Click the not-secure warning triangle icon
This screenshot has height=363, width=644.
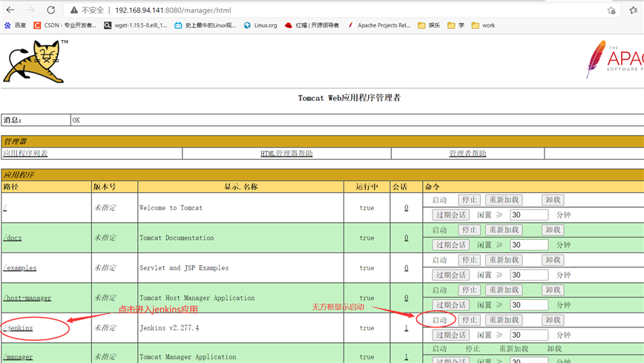click(x=74, y=10)
